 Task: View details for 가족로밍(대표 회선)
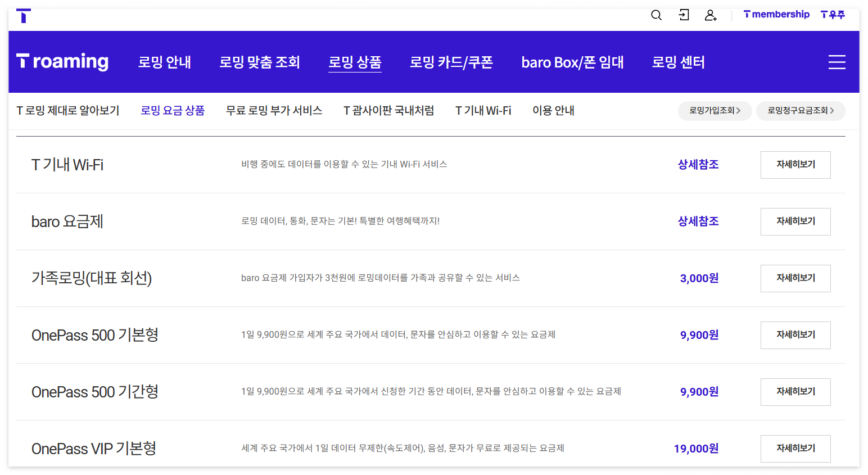(795, 278)
